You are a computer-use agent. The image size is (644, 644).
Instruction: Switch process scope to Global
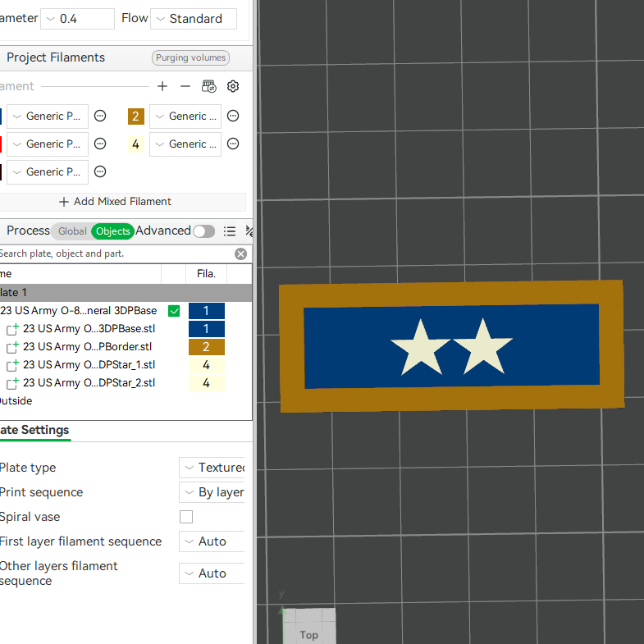(72, 231)
